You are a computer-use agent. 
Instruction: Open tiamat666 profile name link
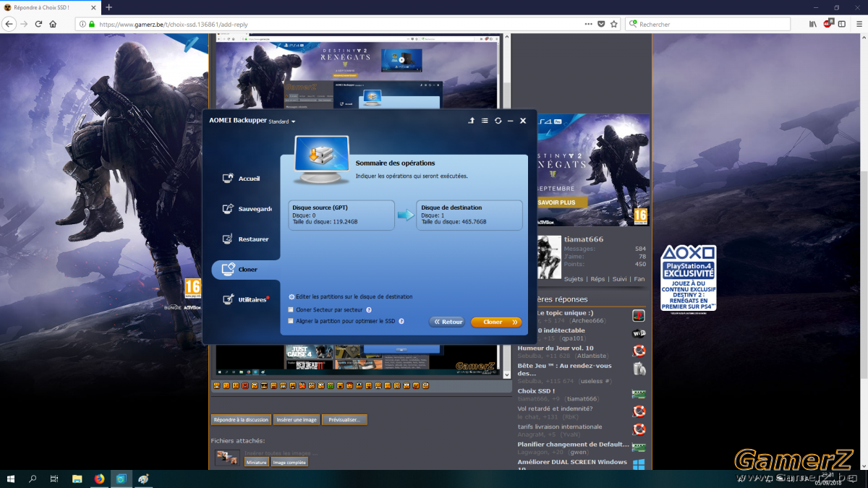pyautogui.click(x=584, y=239)
